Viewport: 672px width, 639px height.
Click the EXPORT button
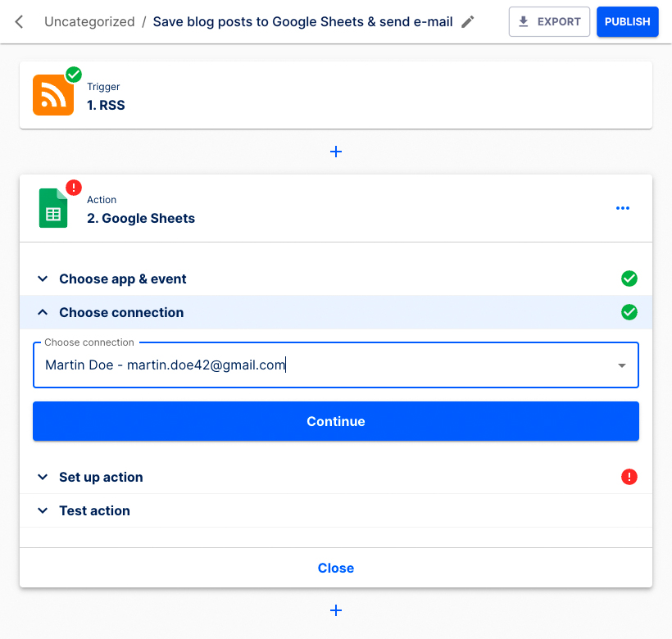(549, 21)
